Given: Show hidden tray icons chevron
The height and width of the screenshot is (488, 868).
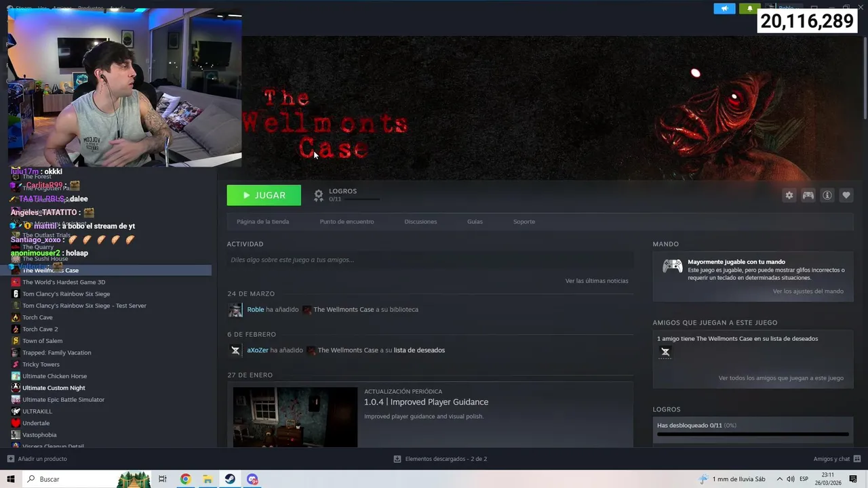Looking at the screenshot, I should pos(780,479).
